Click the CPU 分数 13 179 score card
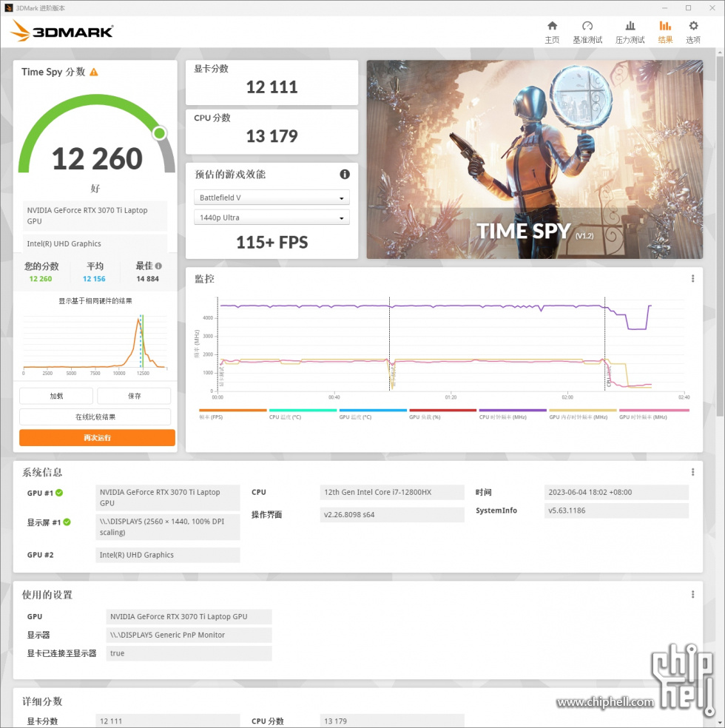This screenshot has height=728, width=725. (272, 132)
